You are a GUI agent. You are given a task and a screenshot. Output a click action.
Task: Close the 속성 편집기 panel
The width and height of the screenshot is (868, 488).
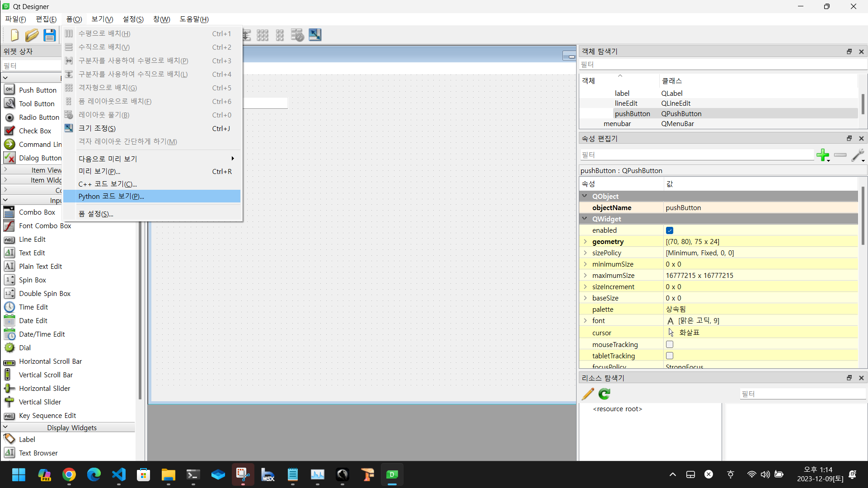[x=861, y=138]
